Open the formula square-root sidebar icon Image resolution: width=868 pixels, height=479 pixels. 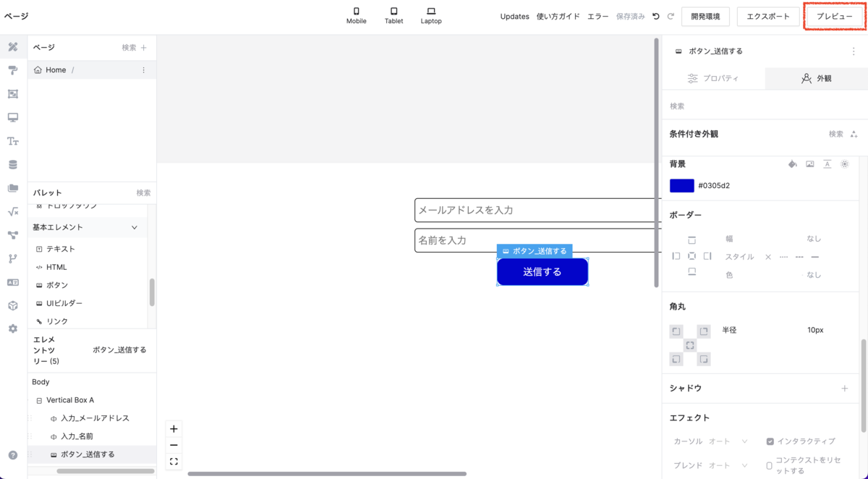pos(13,211)
